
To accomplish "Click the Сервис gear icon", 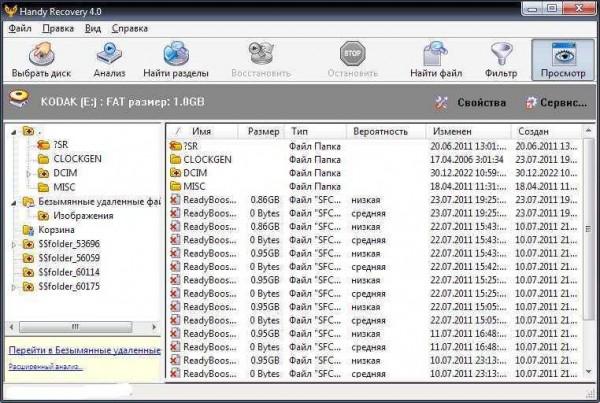I will pos(530,103).
